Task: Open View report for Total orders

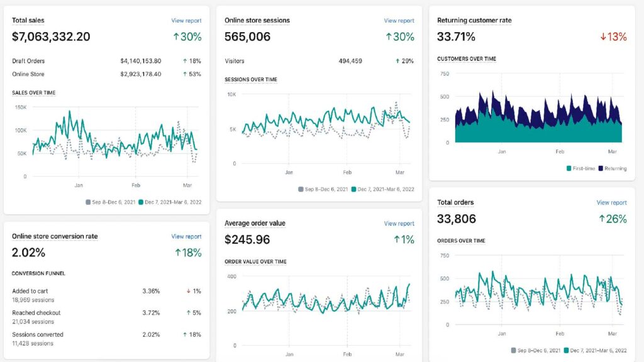Action: tap(611, 203)
